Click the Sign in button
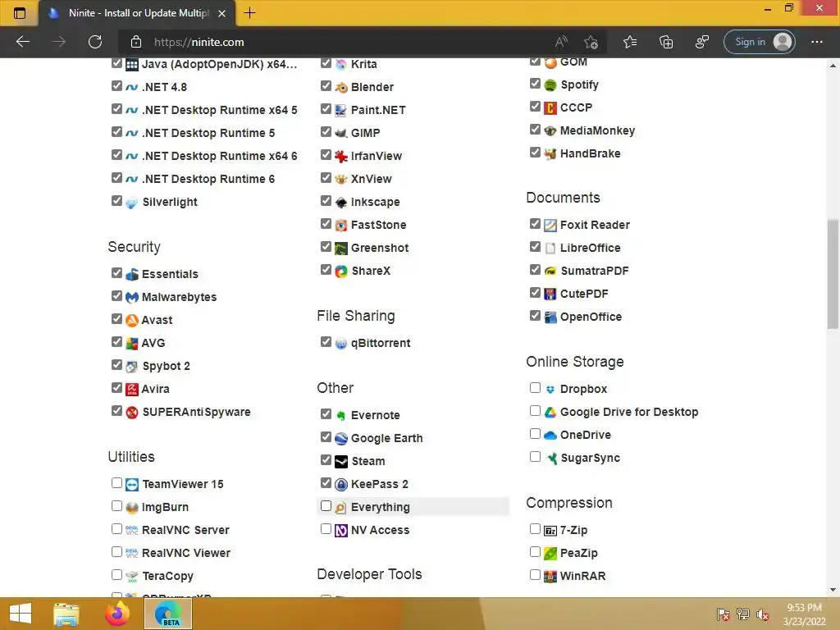 pos(759,42)
